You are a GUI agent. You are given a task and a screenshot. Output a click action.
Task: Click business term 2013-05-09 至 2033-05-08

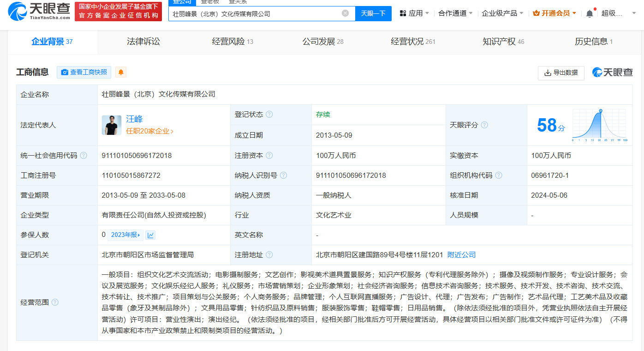click(143, 195)
